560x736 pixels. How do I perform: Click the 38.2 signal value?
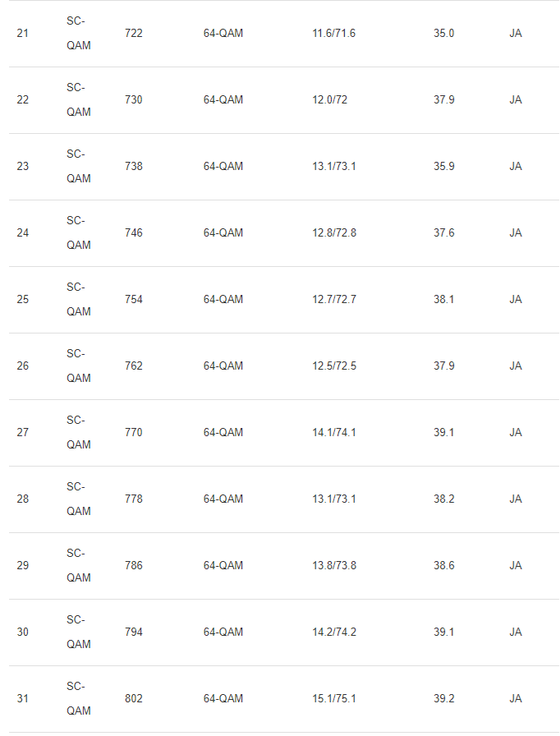(443, 499)
